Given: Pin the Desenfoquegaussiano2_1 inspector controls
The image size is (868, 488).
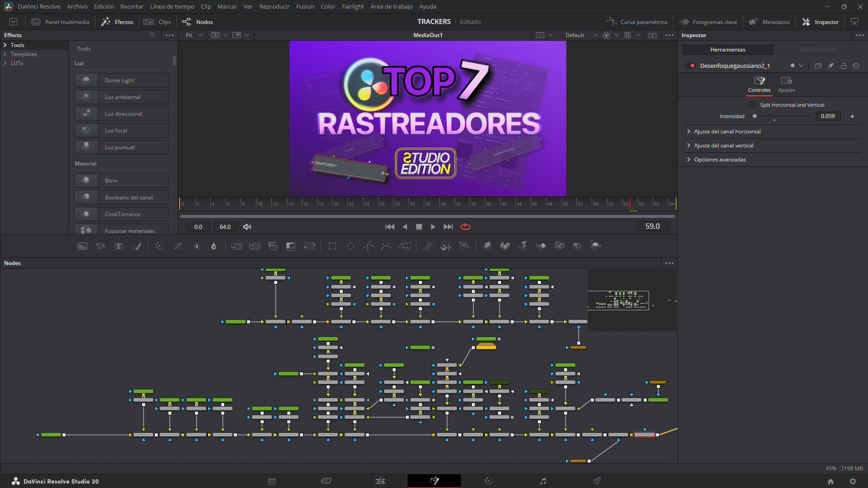Looking at the screenshot, I should point(831,66).
